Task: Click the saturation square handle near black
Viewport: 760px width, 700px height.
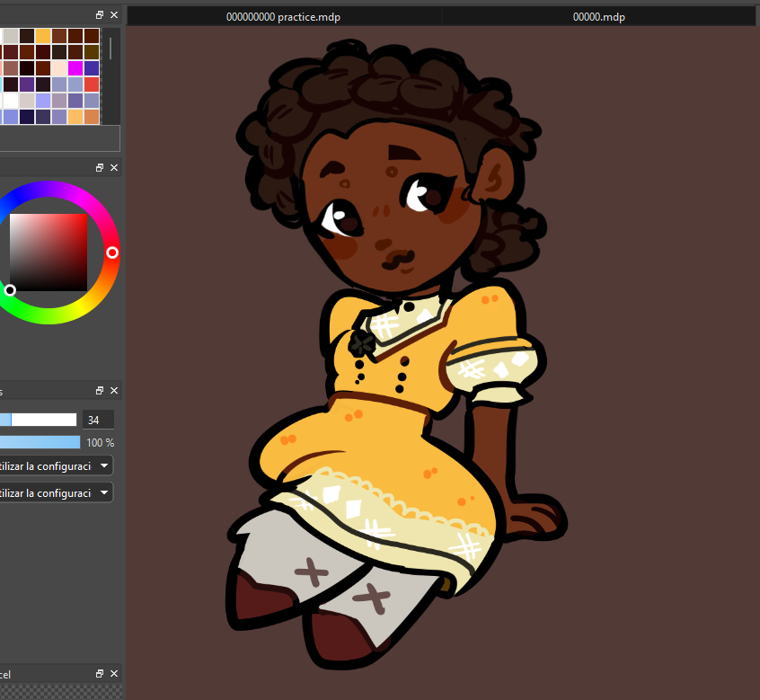Action: click(10, 290)
